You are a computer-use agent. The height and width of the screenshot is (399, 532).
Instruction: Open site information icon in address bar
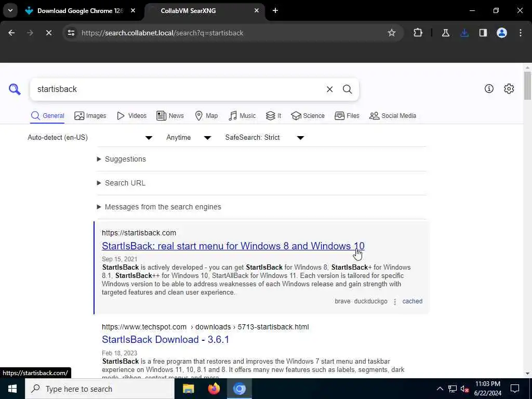(x=71, y=33)
